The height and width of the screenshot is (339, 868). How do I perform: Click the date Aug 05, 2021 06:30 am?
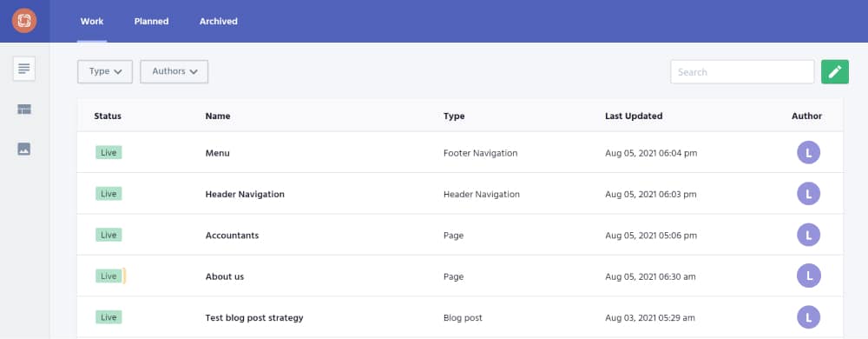point(650,276)
